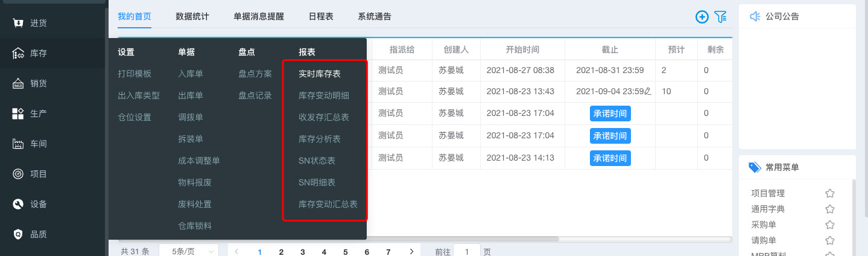Open the 日程表 tab
Viewport: 868px width, 256px height.
pos(321,17)
